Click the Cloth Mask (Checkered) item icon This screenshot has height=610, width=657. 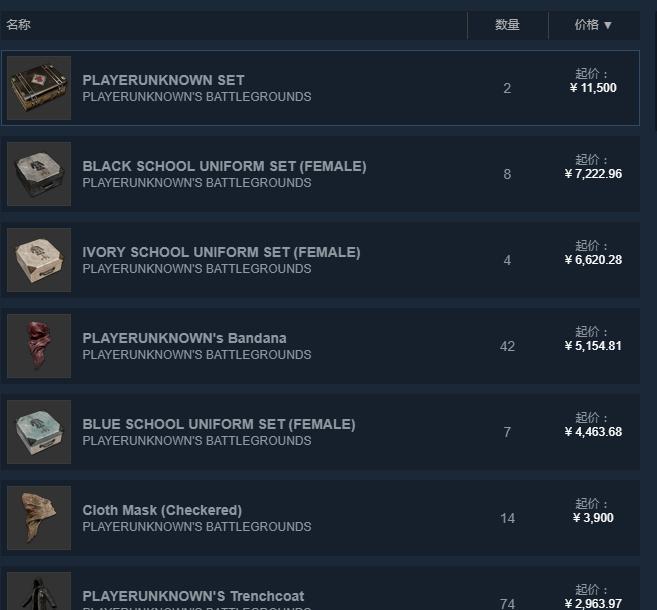(39, 518)
